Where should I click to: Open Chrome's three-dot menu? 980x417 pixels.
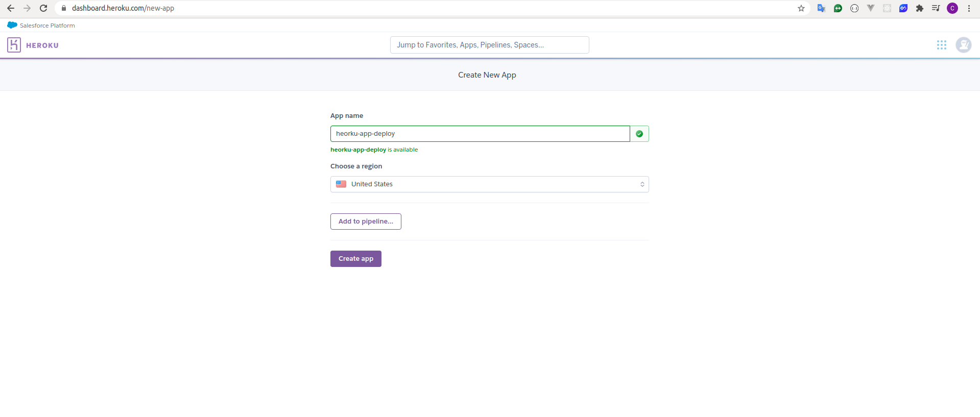[x=969, y=8]
